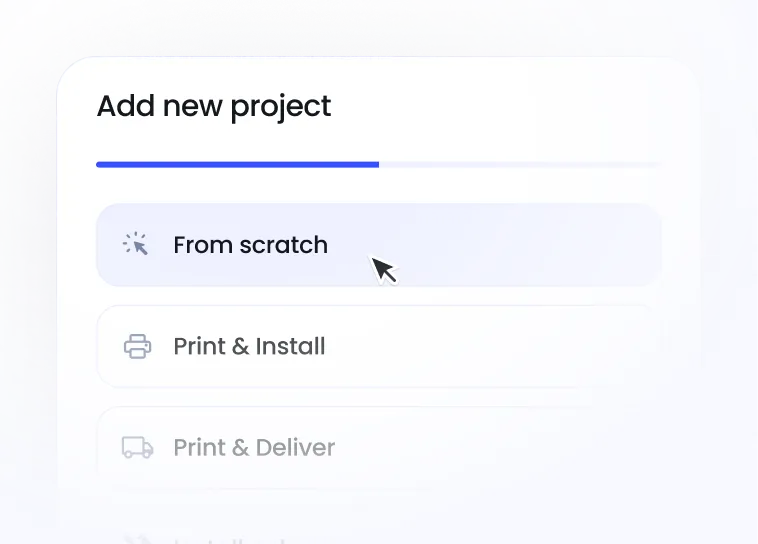Click the 'From scratch' text label

point(250,245)
